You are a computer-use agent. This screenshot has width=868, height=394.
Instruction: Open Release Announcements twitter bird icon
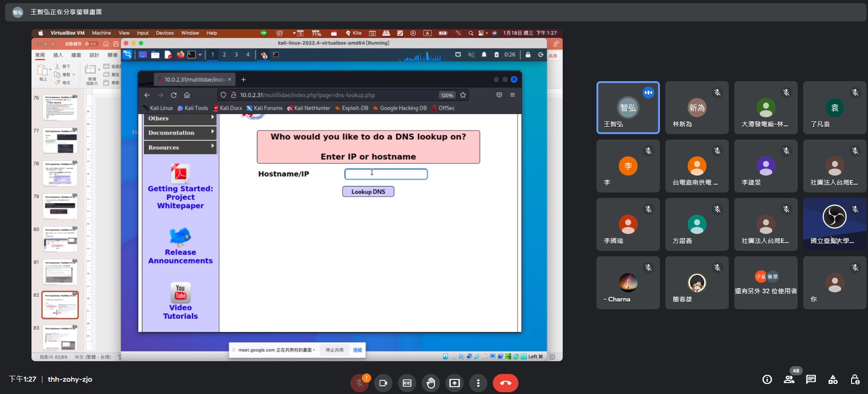[x=180, y=237]
